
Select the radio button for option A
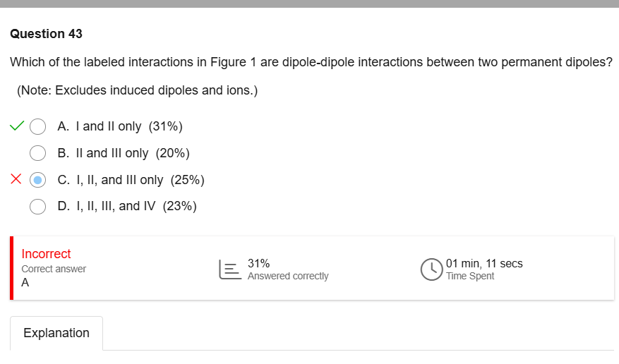38,127
